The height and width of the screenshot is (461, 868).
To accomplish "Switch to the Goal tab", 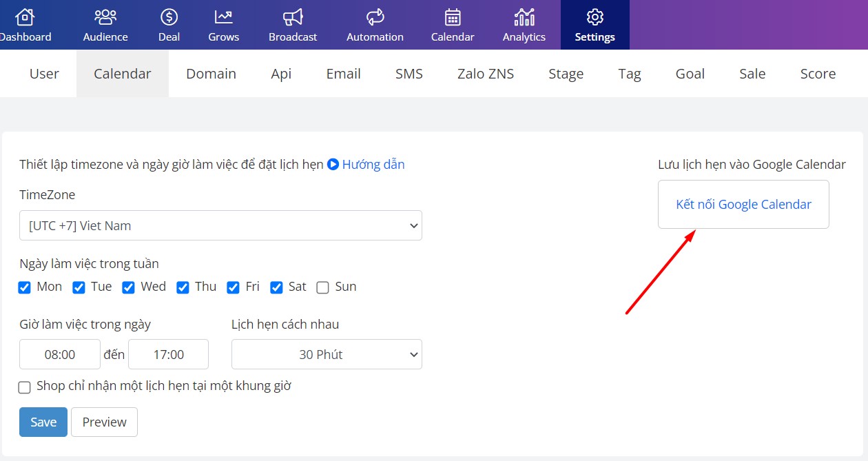I will (690, 74).
